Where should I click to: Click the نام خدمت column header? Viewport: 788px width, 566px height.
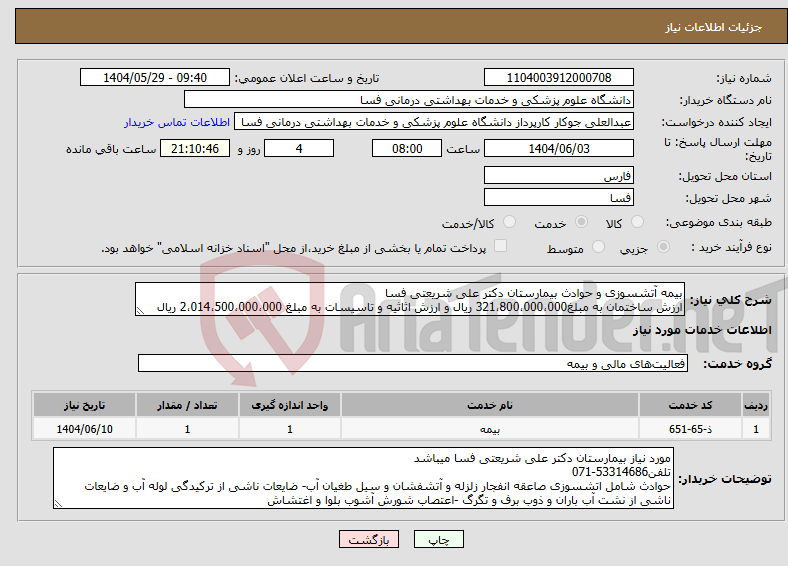490,405
